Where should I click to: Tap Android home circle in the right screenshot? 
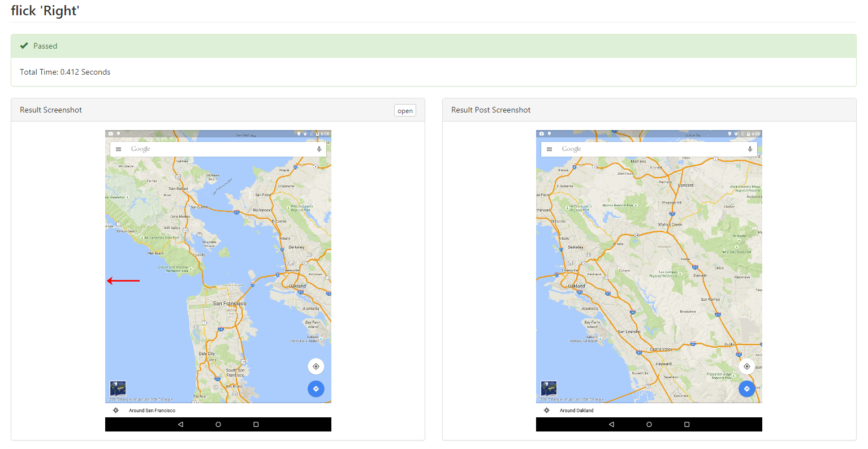coord(649,424)
